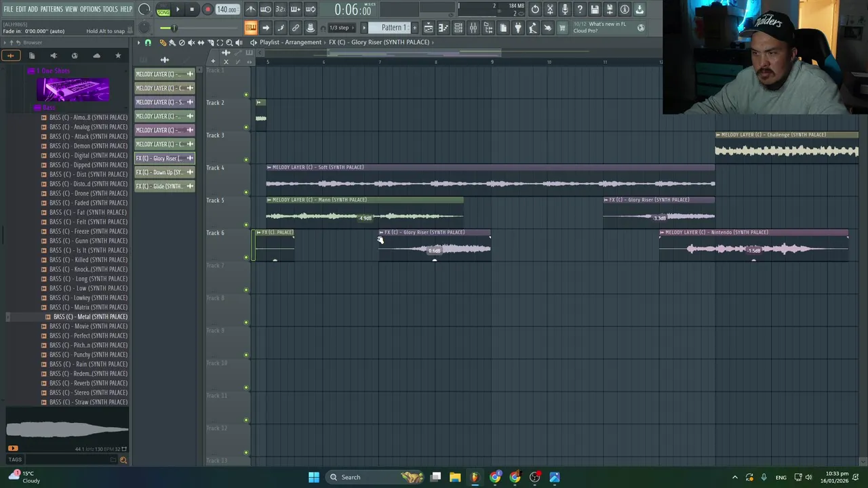Viewport: 868px width, 488px height.
Task: Toggle mute LED on Track 2
Action: 246,127
